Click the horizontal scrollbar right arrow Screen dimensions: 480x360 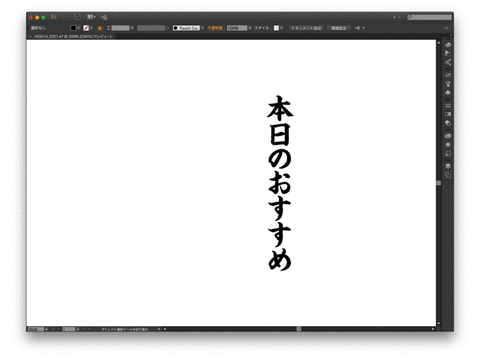point(433,329)
